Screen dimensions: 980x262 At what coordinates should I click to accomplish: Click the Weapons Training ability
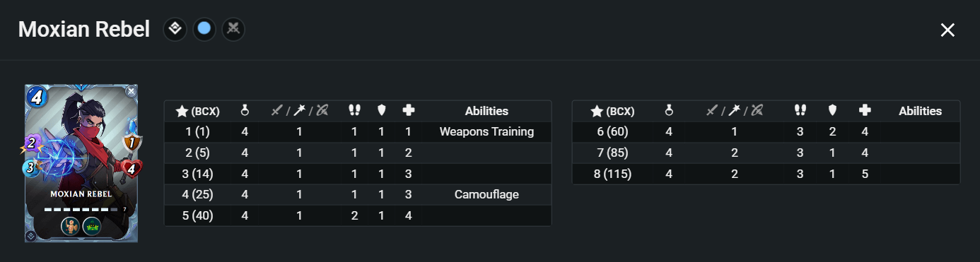point(486,131)
